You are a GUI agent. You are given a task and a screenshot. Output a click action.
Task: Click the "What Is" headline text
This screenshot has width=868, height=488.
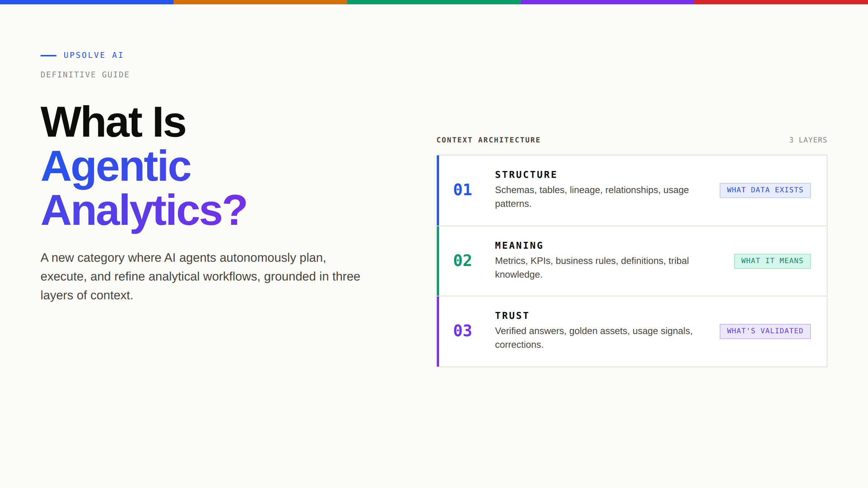point(113,122)
